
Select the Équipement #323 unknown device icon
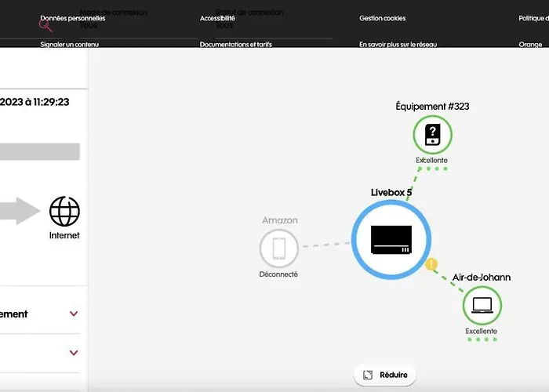[433, 135]
